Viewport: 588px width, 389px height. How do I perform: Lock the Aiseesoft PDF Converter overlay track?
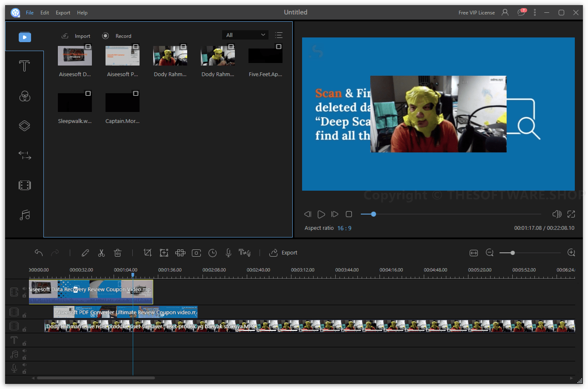click(x=24, y=315)
